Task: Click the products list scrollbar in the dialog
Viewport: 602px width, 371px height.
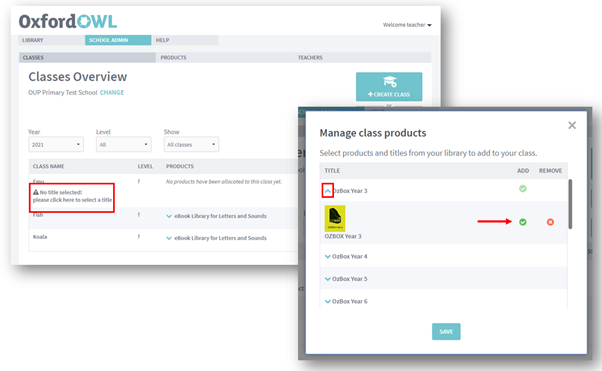Action: [570, 204]
